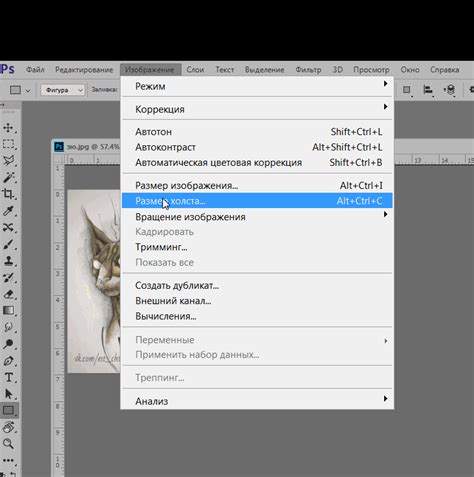474x477 pixels.
Task: Choose the Eyedropper tool
Action: pos(9,211)
